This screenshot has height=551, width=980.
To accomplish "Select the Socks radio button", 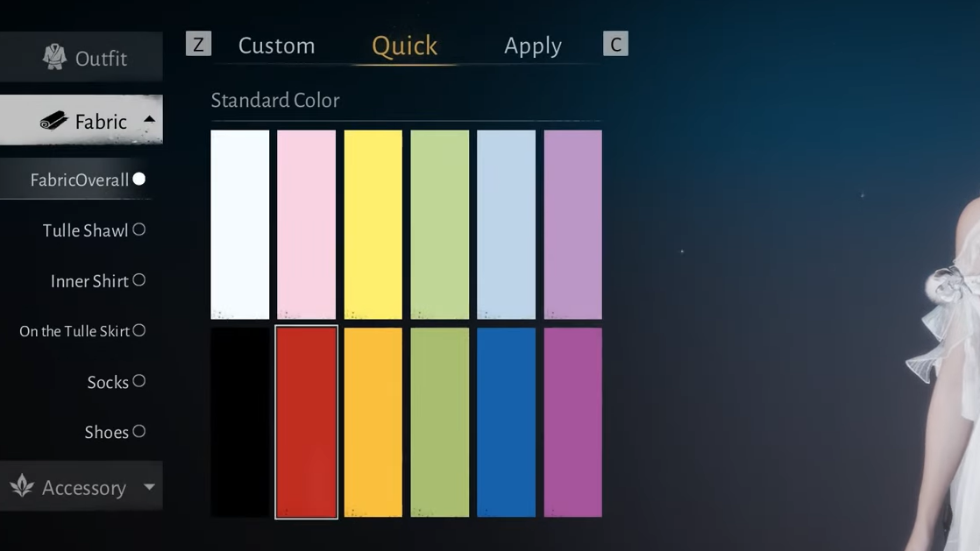I will (138, 381).
